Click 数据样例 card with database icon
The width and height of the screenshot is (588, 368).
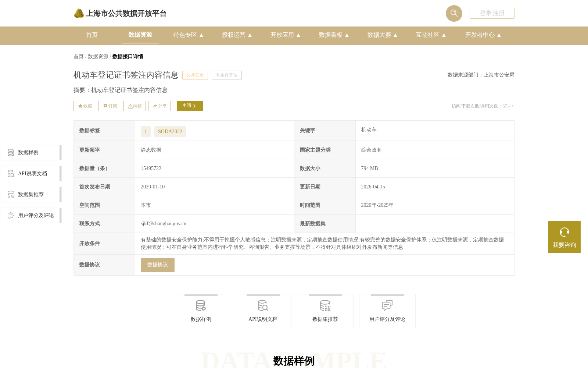click(x=201, y=311)
